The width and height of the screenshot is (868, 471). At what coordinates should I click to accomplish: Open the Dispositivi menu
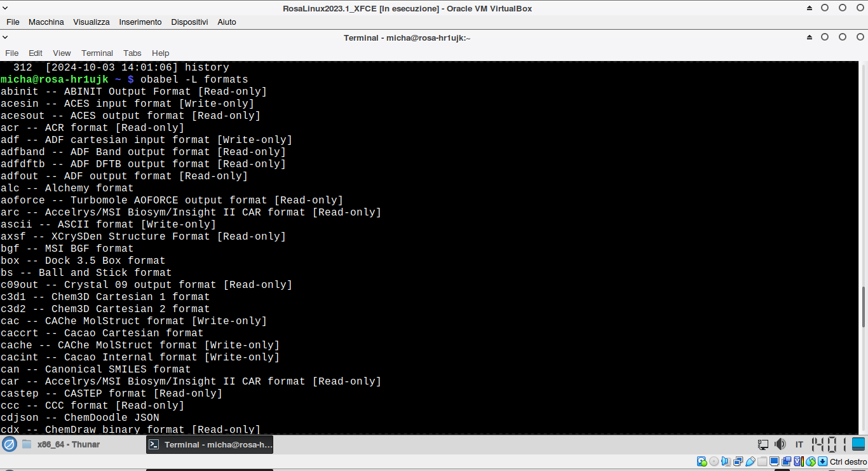tap(189, 22)
